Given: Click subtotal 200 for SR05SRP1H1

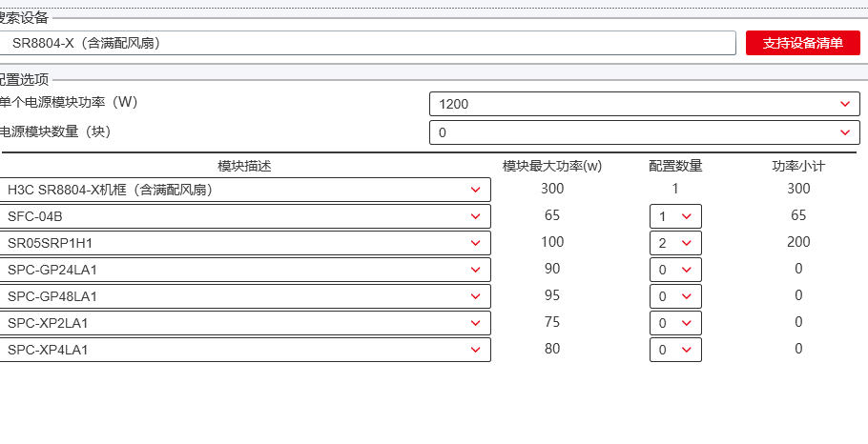Looking at the screenshot, I should tap(798, 242).
